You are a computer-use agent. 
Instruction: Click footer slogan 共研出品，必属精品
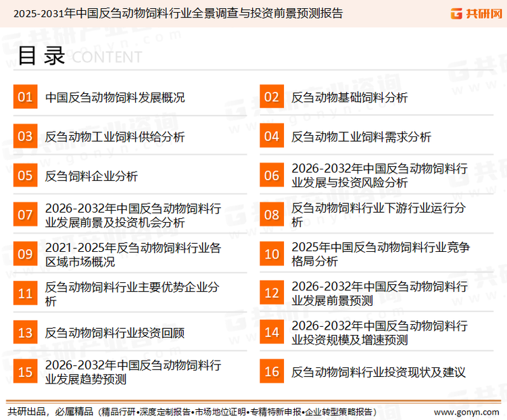click(51, 412)
